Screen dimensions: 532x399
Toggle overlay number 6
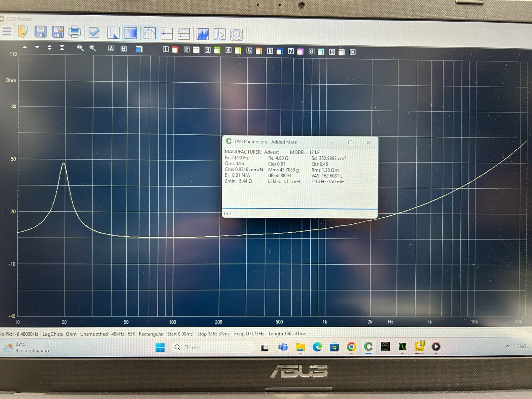pos(270,51)
